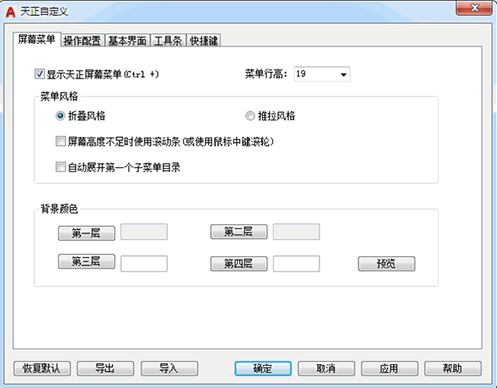The image size is (497, 388).
Task: Enable 自动展开第一个子菜单目录 checkbox
Action: point(60,167)
